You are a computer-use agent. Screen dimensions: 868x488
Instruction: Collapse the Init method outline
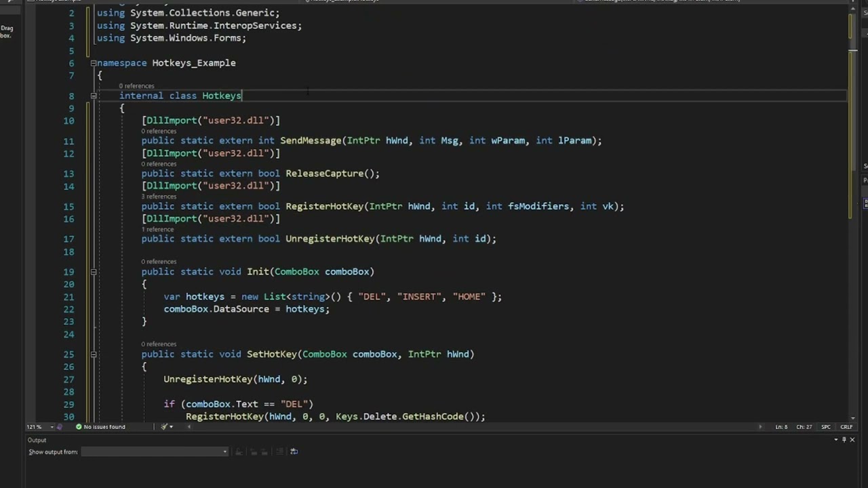(94, 272)
